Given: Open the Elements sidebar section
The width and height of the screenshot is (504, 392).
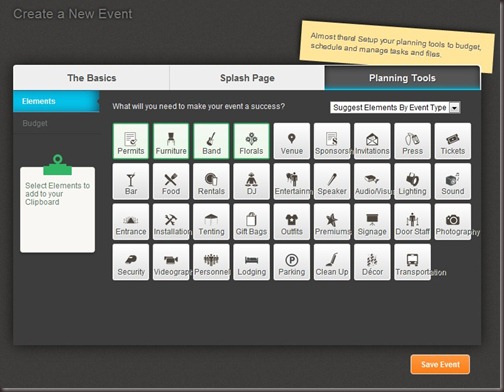Looking at the screenshot, I should [x=56, y=101].
